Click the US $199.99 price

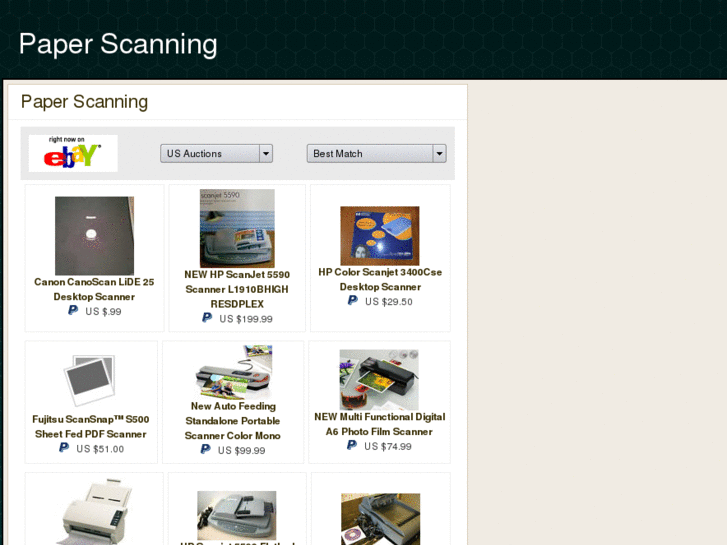click(x=246, y=319)
